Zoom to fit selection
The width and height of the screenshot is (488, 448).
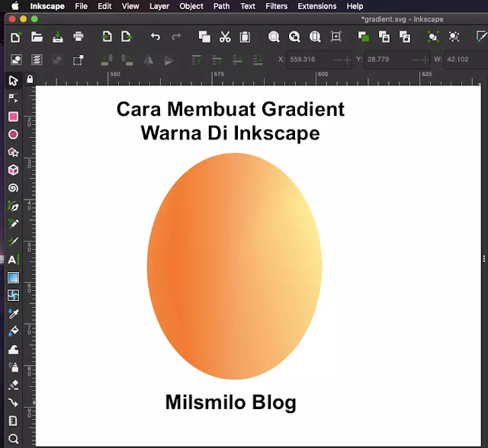[x=274, y=37]
